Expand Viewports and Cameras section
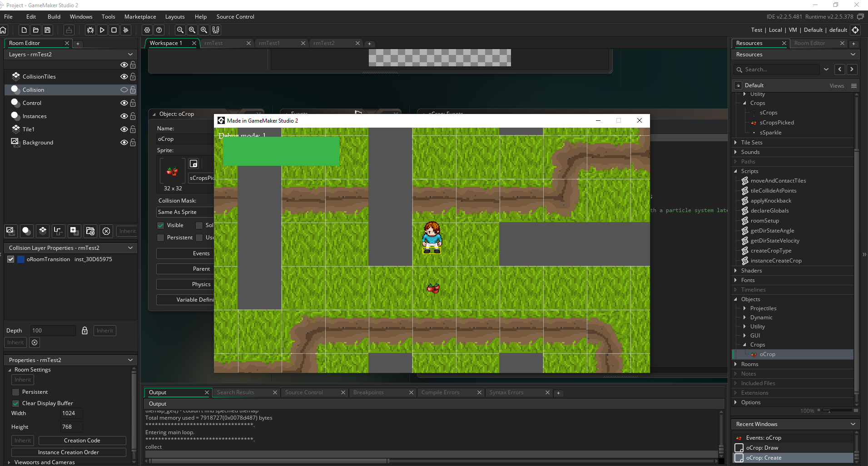The image size is (868, 466). (x=9, y=462)
